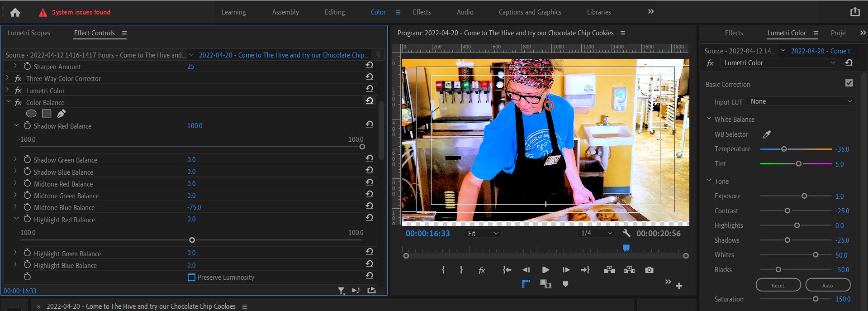Go to In point
This screenshot has width=868, height=311.
click(507, 270)
